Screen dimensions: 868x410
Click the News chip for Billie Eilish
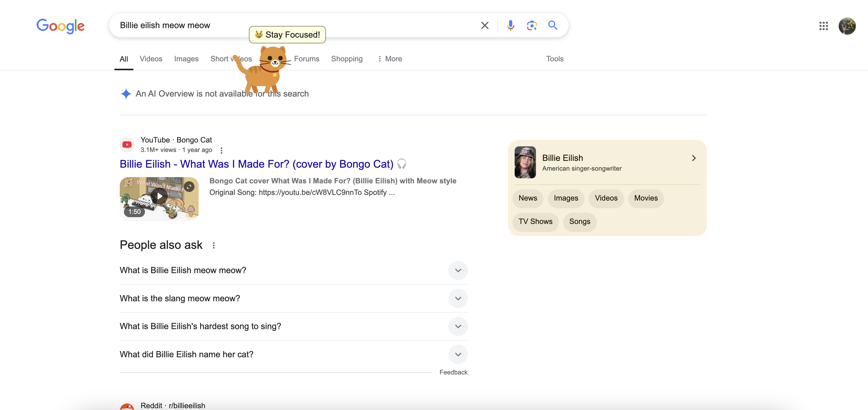click(x=527, y=198)
